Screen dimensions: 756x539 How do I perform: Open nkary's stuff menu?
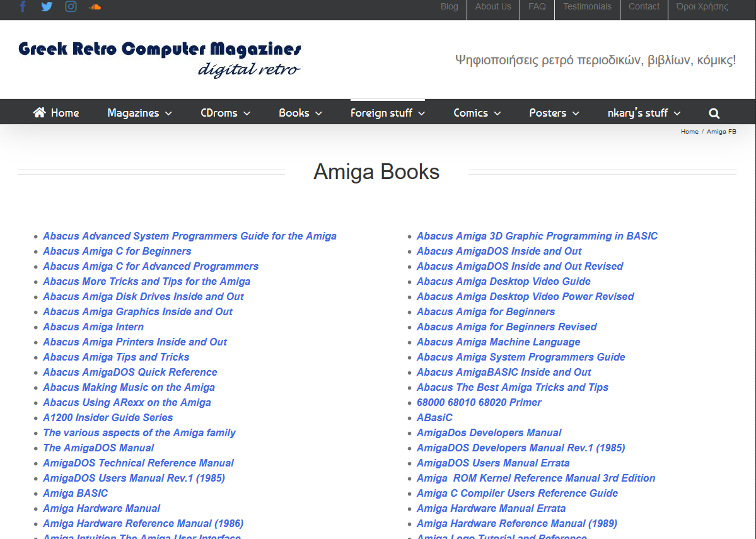point(644,113)
